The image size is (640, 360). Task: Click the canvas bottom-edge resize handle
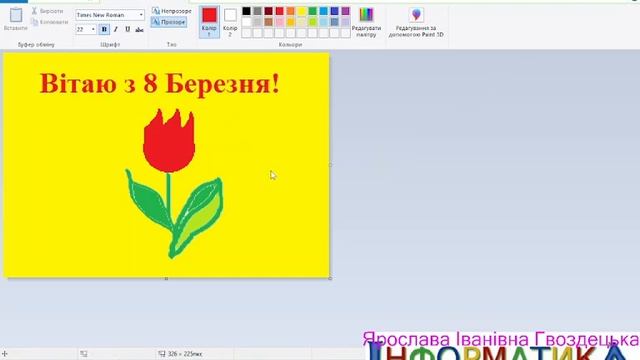point(166,279)
